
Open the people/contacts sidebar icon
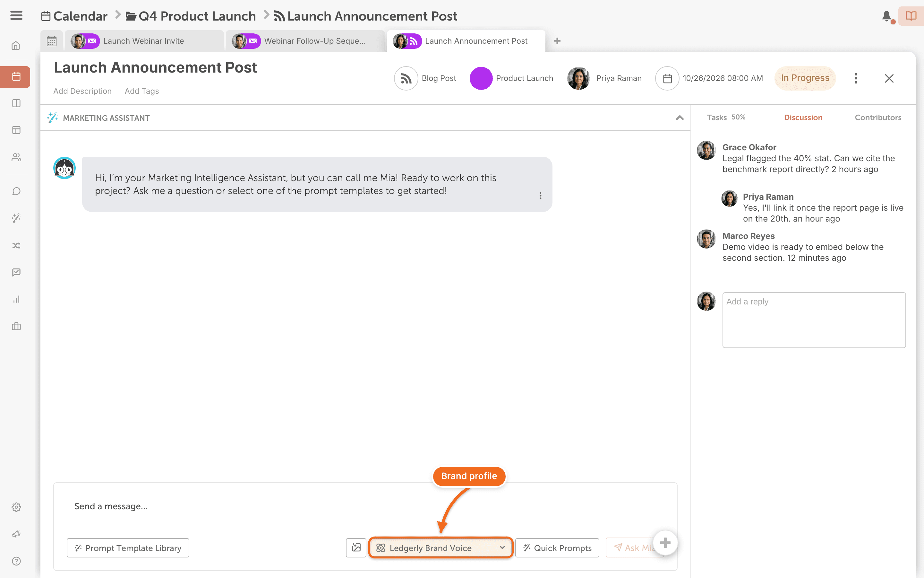click(x=16, y=157)
